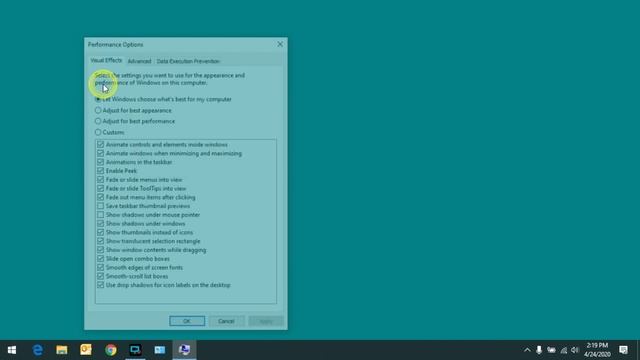Screen dimensions: 640x360
Task: Click the battery status tray icon
Action: point(551,350)
